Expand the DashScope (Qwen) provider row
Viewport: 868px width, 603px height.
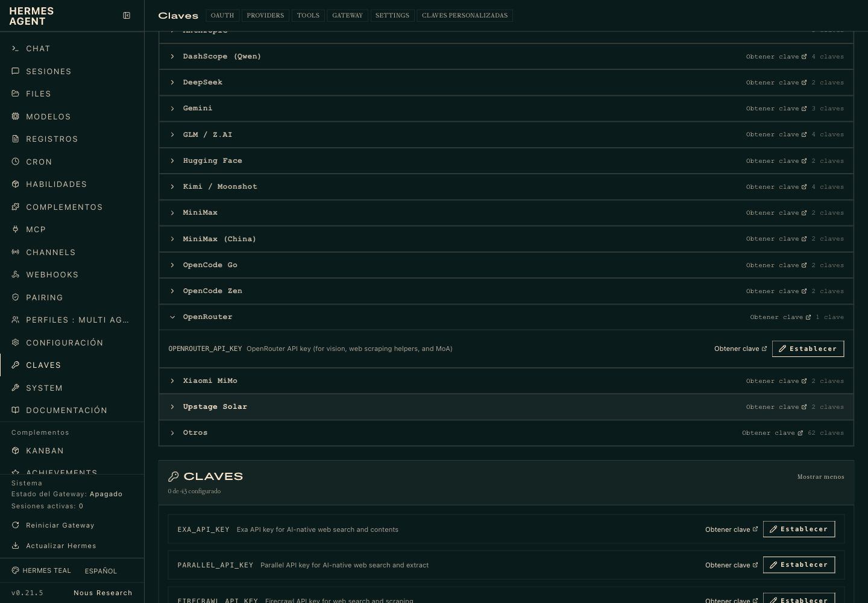coord(506,56)
